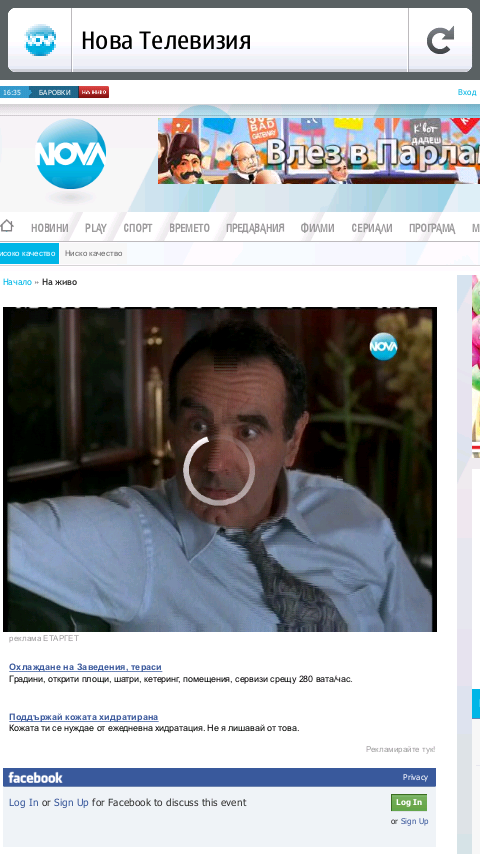Open the НОВИНИ menu item
The image size is (480, 854).
coord(50,228)
